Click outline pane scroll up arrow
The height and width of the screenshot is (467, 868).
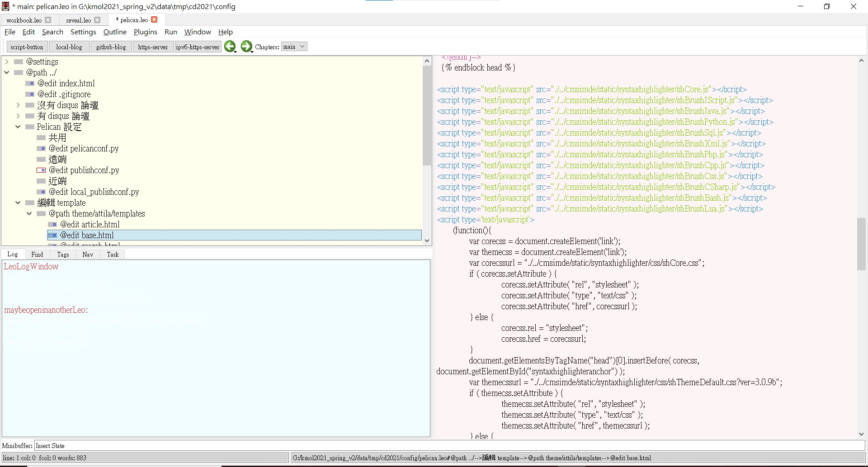click(x=427, y=61)
